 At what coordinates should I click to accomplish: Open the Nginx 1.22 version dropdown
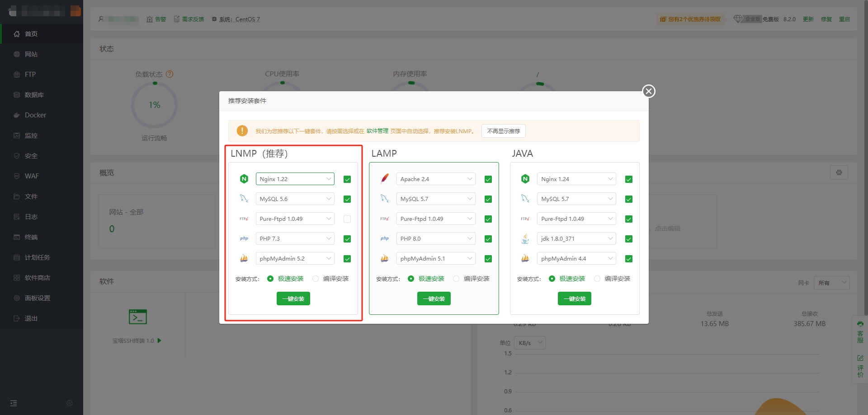pos(295,179)
